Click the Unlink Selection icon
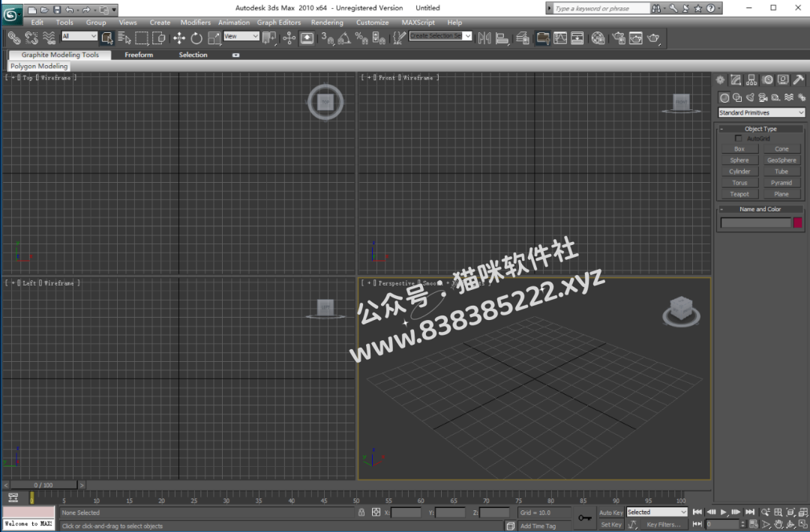The height and width of the screenshot is (532, 810). pos(31,37)
